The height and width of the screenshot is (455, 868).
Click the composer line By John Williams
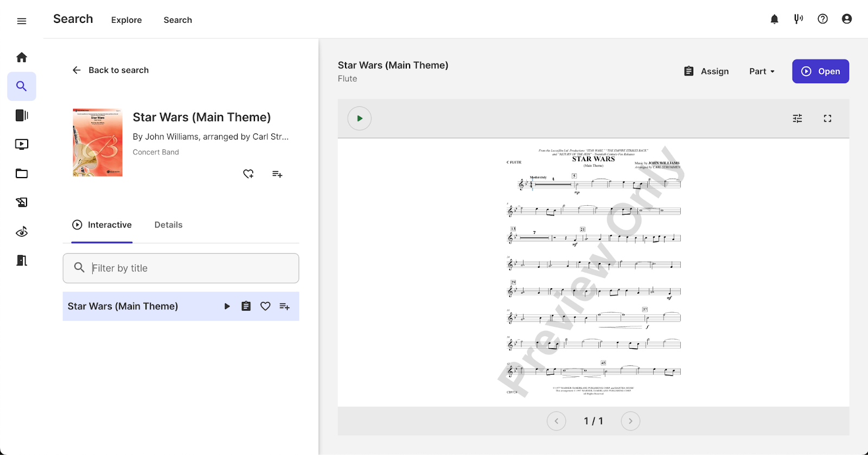tap(210, 137)
